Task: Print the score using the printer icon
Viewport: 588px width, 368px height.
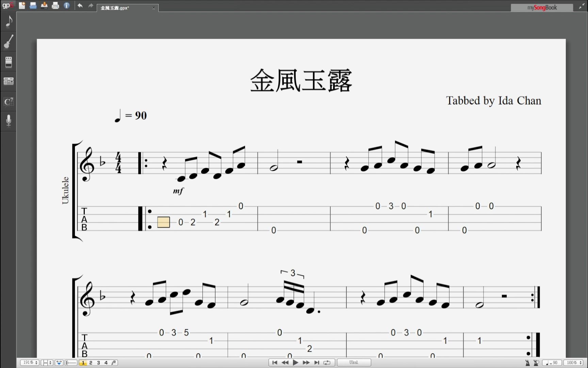Action: [x=55, y=5]
